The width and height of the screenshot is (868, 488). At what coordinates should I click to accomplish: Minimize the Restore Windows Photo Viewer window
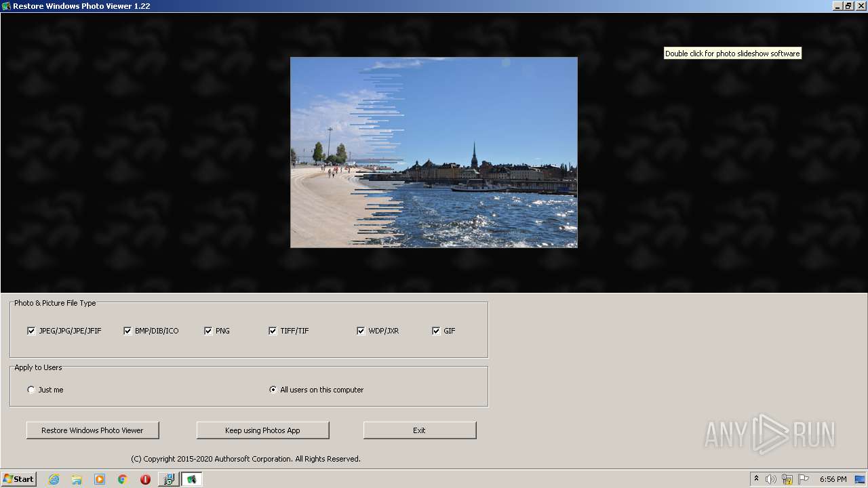(x=837, y=6)
